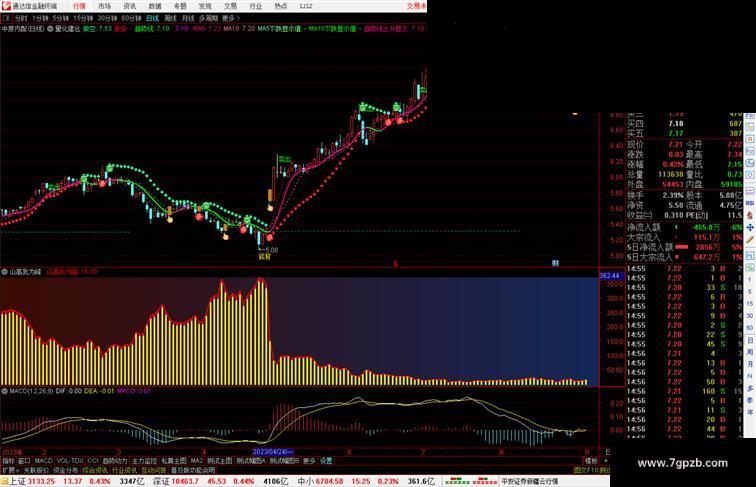The width and height of the screenshot is (756, 487).
Task: Expand the 更多 periods list
Action: click(x=231, y=18)
